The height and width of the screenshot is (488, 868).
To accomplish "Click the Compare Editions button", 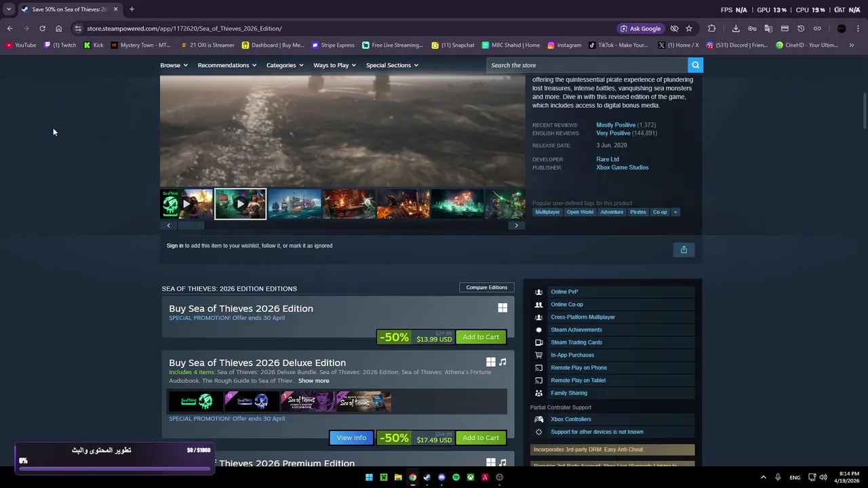I will [x=486, y=287].
